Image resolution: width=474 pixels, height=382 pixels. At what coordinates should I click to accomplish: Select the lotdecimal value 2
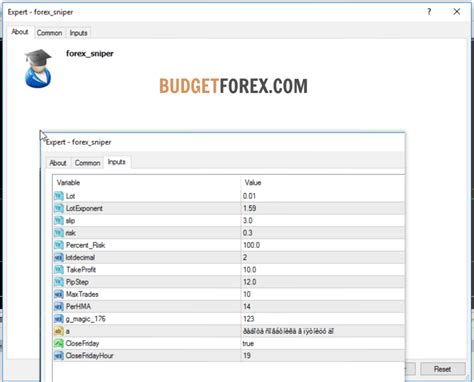[245, 257]
